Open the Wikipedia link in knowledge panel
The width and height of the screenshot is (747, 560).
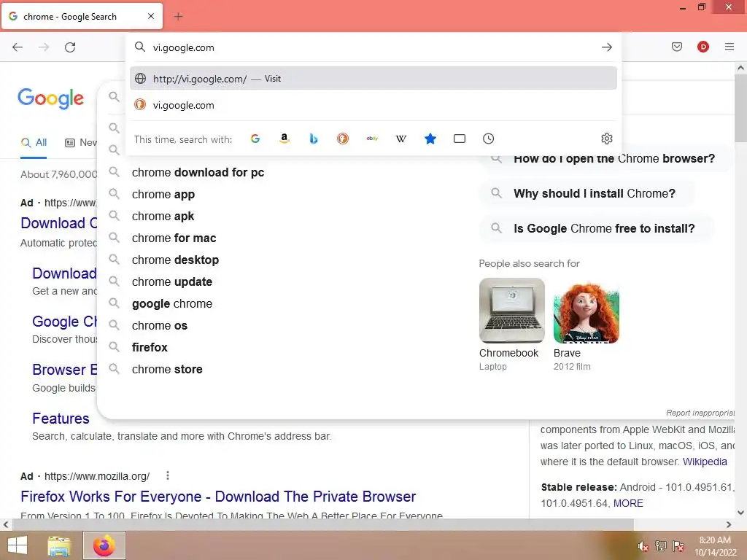point(705,462)
